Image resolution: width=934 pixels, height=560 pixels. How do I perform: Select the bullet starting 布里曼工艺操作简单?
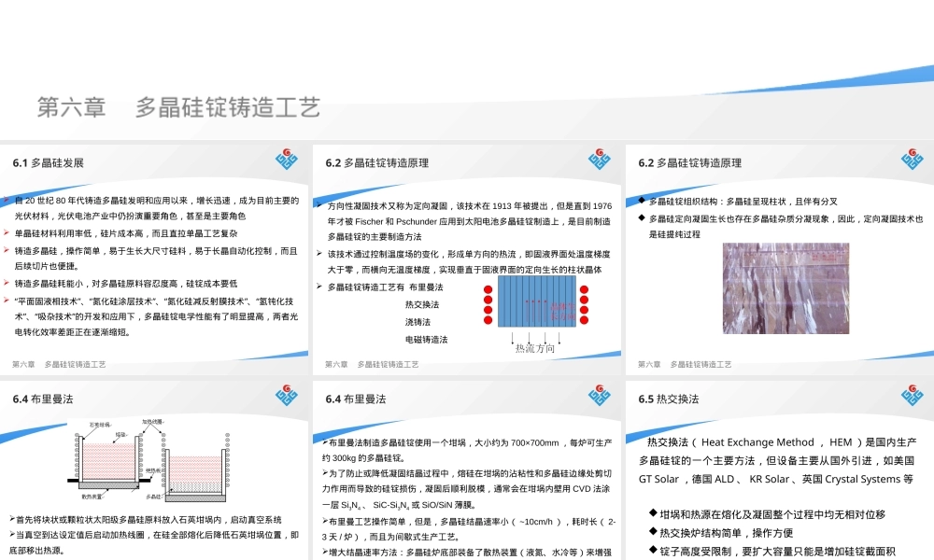pyautogui.click(x=469, y=529)
